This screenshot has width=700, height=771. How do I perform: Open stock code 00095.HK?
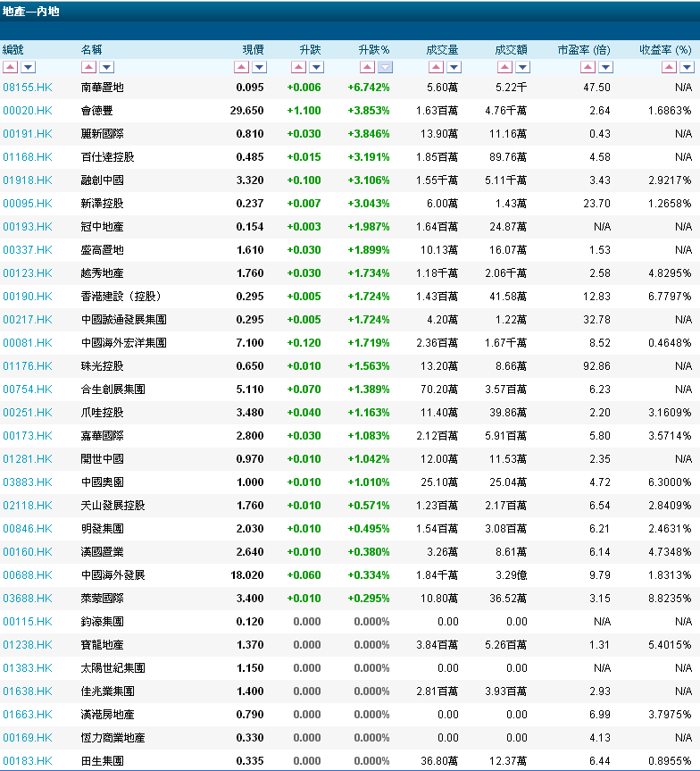[28, 204]
